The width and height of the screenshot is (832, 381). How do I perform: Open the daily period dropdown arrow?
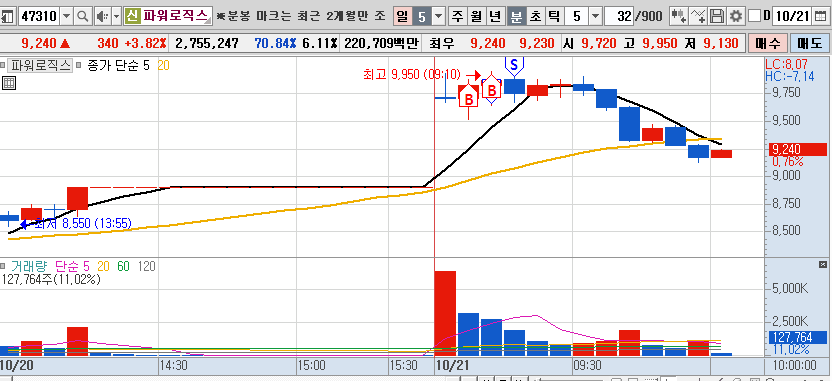(438, 16)
